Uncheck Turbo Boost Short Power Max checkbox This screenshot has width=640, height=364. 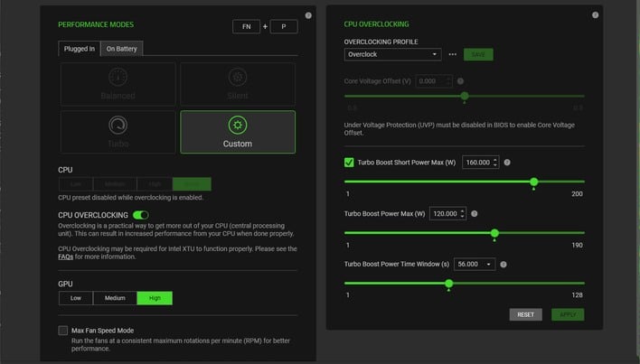tap(349, 163)
